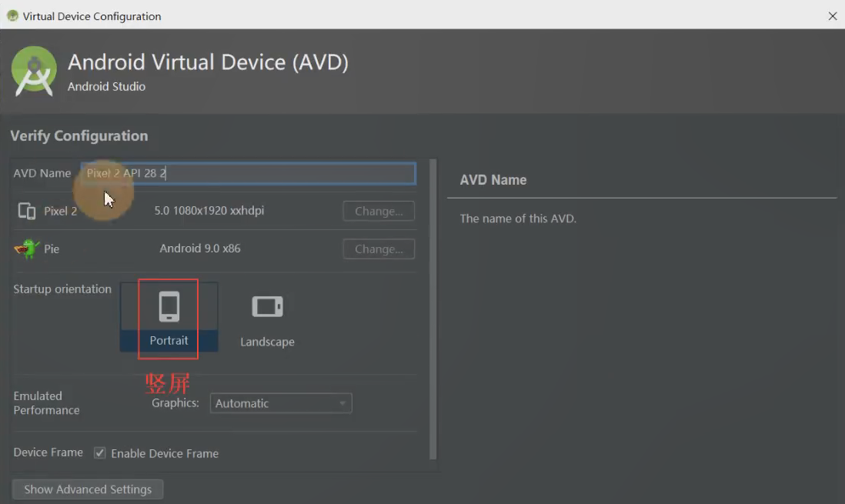Viewport: 845px width, 504px height.
Task: Open the Graphics Automatic dropdown
Action: pos(281,403)
